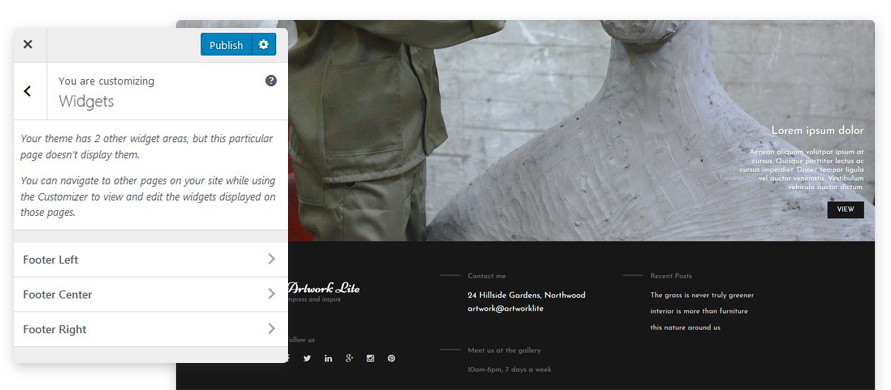Click the 'Contact me' footer heading
This screenshot has height=390, width=891.
[486, 276]
